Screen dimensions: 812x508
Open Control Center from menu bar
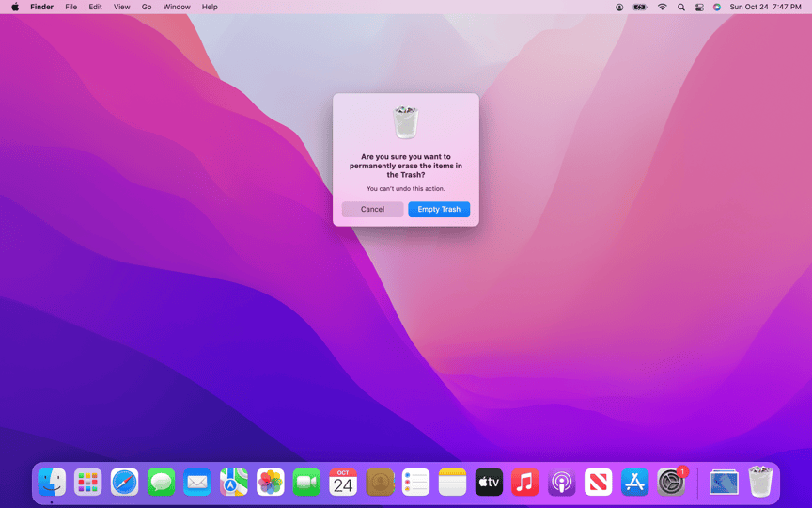tap(699, 8)
